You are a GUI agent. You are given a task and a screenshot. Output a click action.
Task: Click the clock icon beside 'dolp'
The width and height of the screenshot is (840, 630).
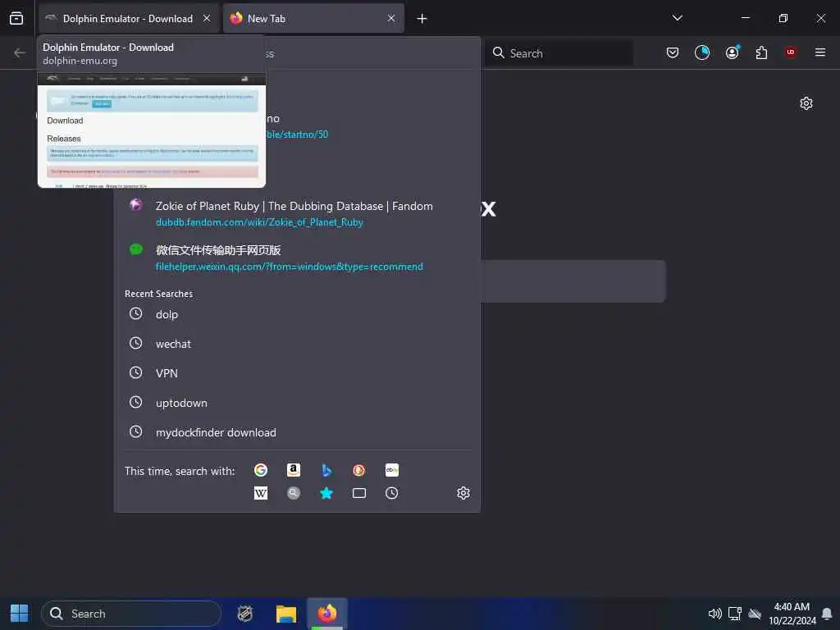click(136, 313)
